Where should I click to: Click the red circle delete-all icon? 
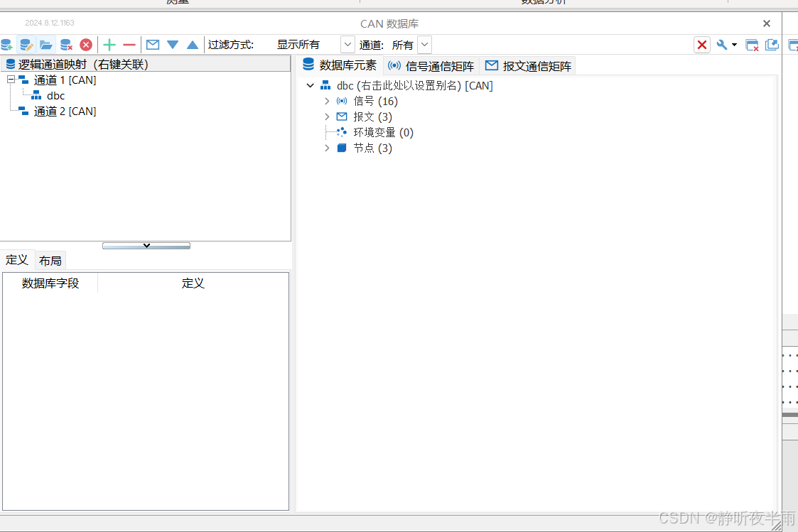(86, 45)
